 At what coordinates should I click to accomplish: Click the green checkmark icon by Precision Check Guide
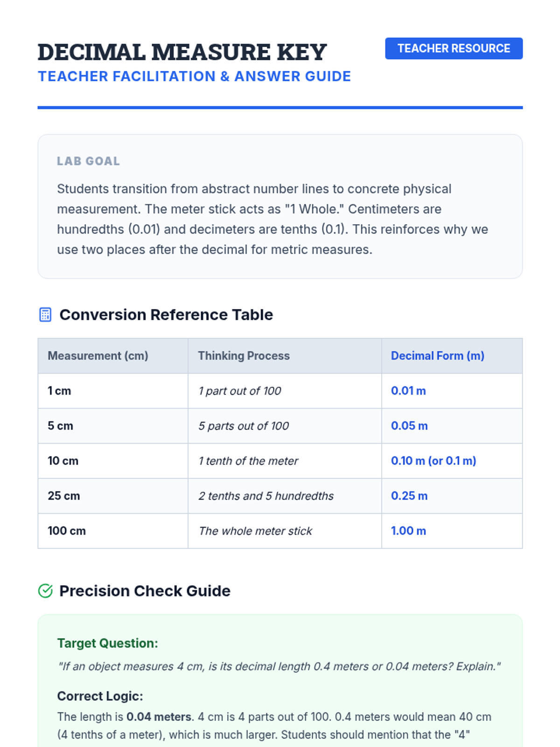[45, 591]
